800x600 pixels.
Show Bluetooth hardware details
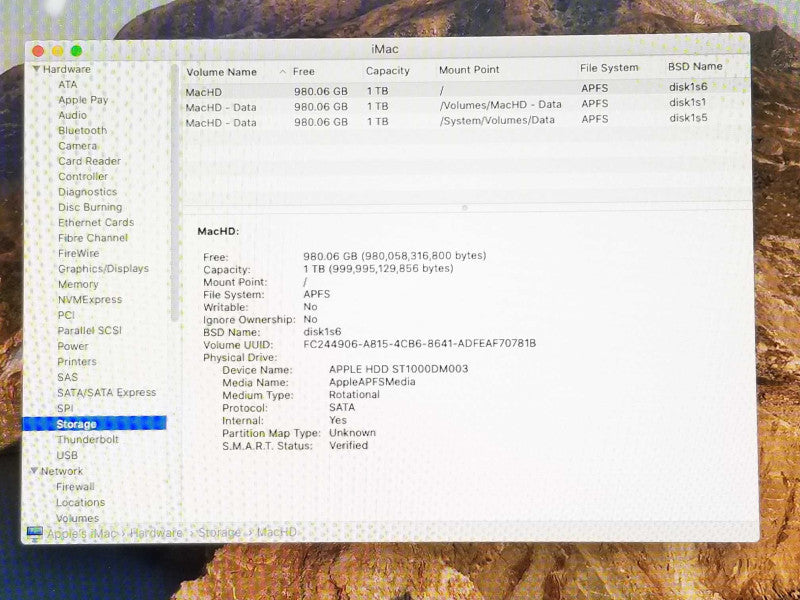(82, 130)
